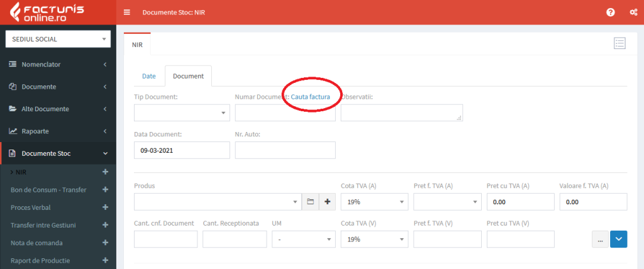Open the help question mark icon

(x=610, y=13)
